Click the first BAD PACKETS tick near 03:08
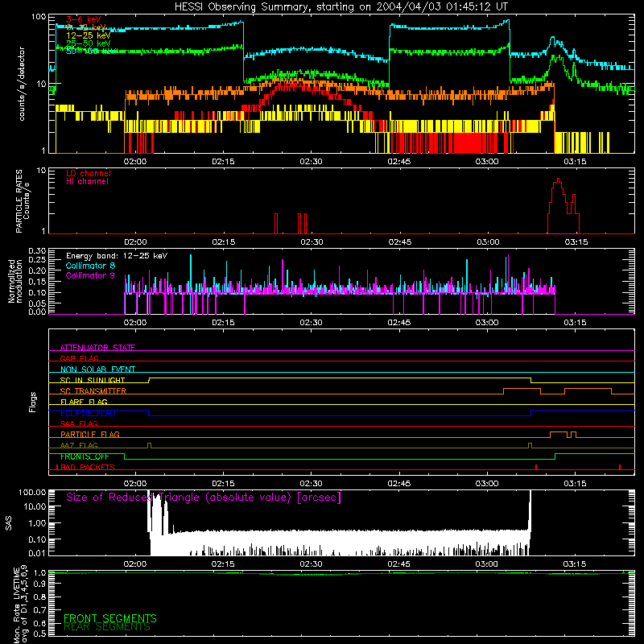 (536, 467)
